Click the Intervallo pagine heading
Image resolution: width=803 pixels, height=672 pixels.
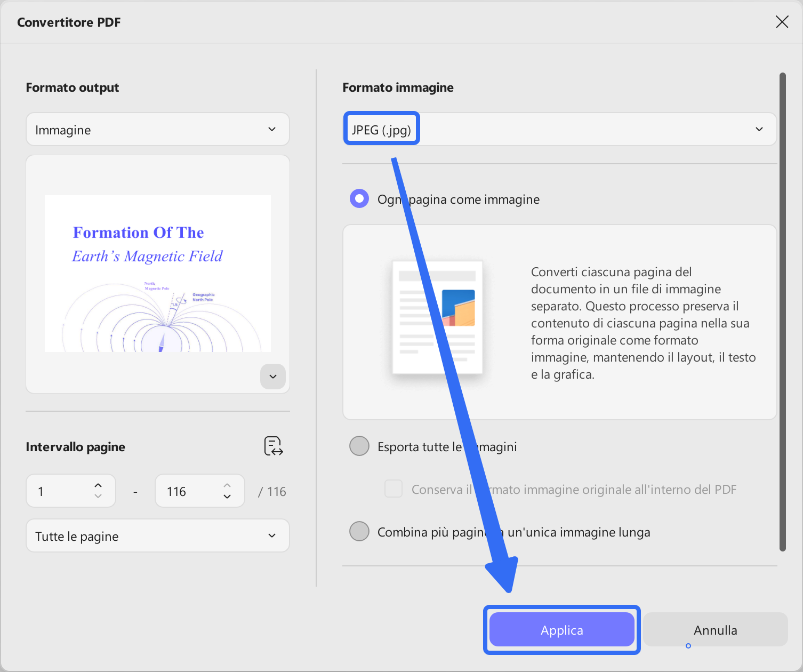pos(76,447)
